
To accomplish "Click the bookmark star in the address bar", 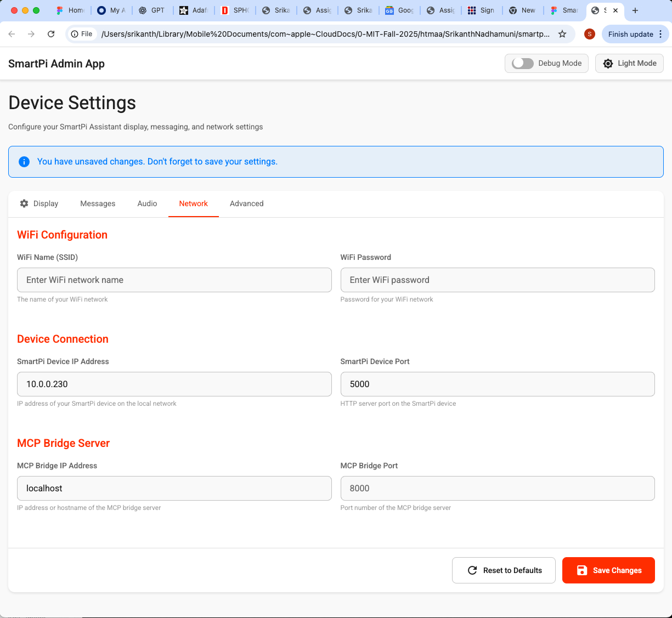I will pyautogui.click(x=562, y=34).
